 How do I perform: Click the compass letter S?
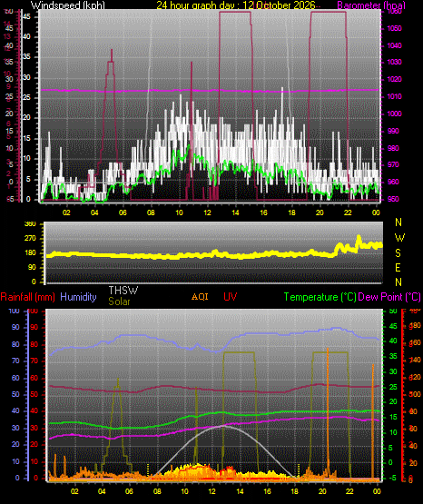pos(398,253)
